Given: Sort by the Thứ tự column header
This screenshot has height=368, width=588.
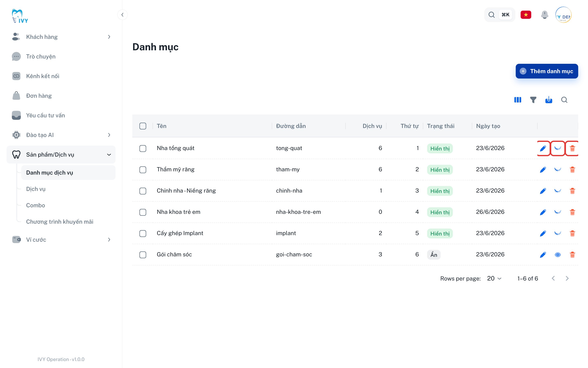Looking at the screenshot, I should click(x=409, y=126).
